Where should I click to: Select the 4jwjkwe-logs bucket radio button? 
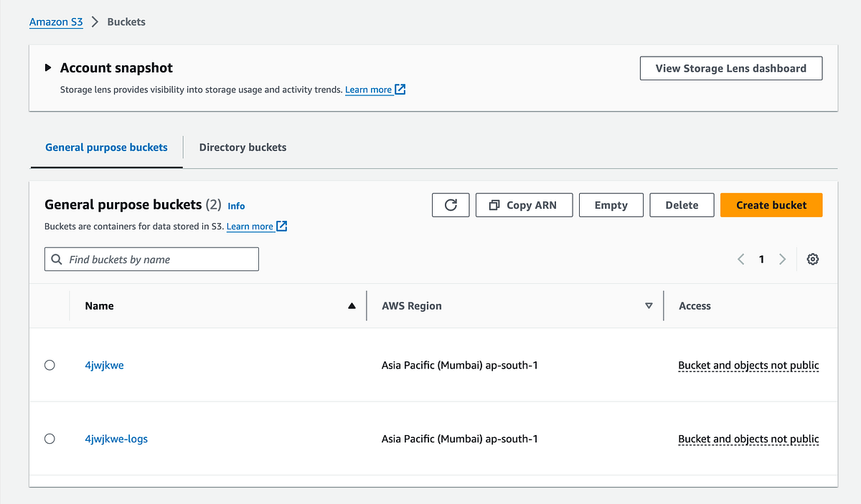coord(50,439)
